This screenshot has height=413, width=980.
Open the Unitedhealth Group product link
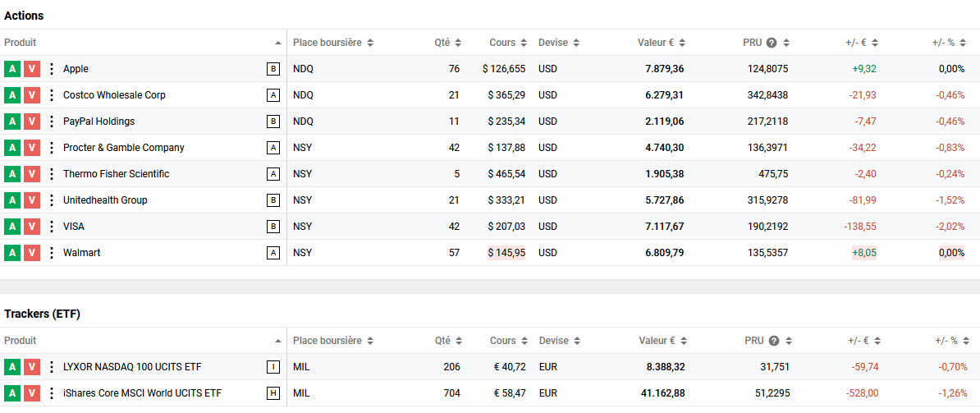click(105, 200)
